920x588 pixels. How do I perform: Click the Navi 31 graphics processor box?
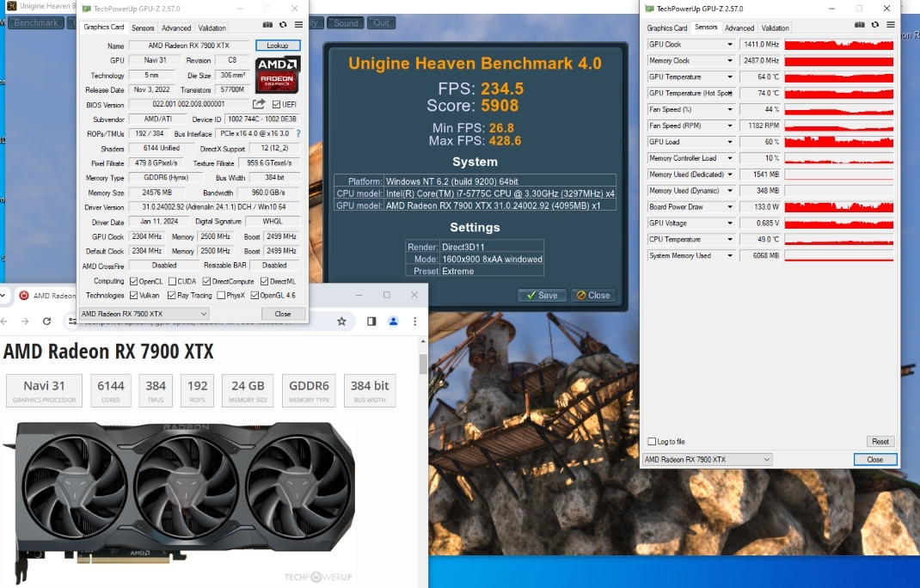44,390
